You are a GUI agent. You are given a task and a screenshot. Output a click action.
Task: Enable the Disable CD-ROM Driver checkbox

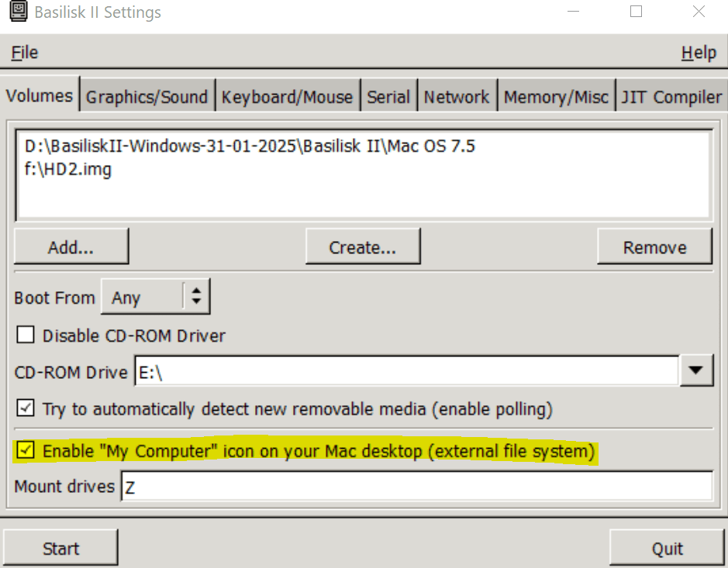tap(26, 336)
